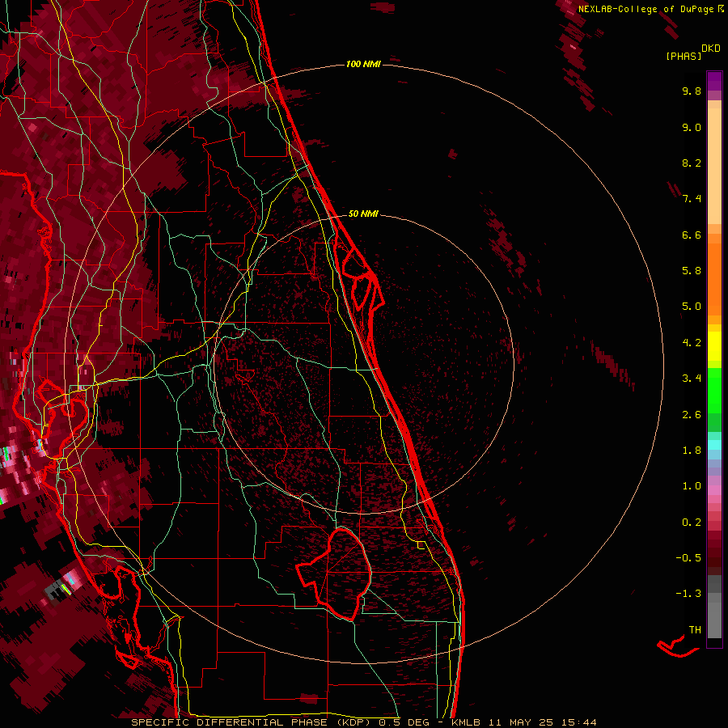
Task: Select the 7.4 legend value
Action: click(x=692, y=199)
